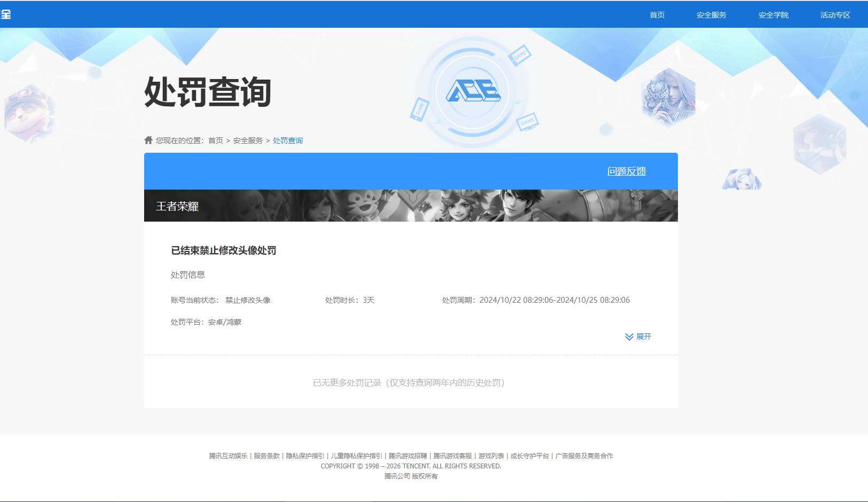Open 安全学院 in the top navigation
Screen dimensions: 868x502
click(773, 15)
